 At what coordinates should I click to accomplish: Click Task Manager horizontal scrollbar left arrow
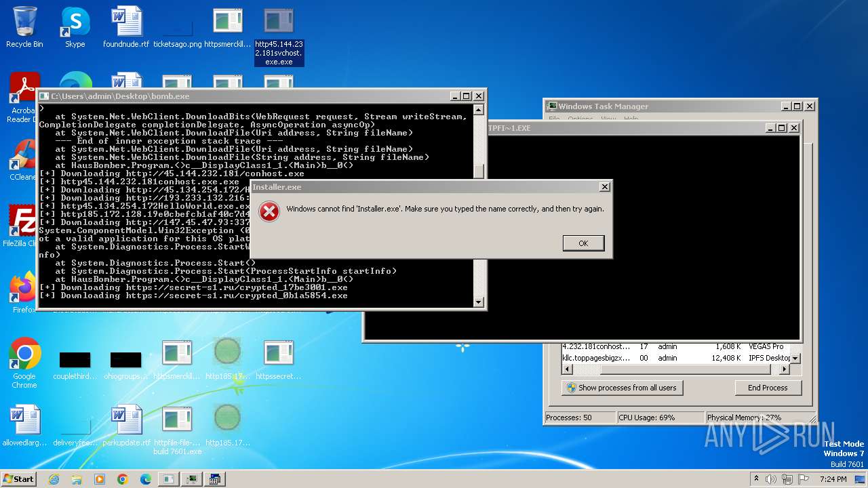pyautogui.click(x=568, y=369)
